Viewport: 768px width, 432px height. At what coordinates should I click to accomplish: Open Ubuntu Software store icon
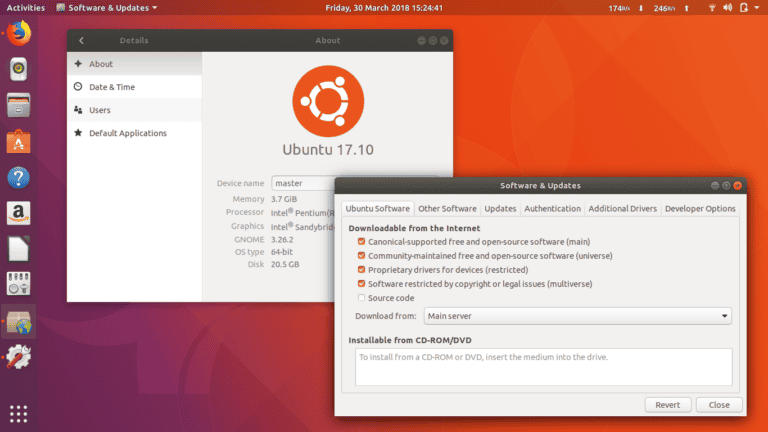(19, 141)
